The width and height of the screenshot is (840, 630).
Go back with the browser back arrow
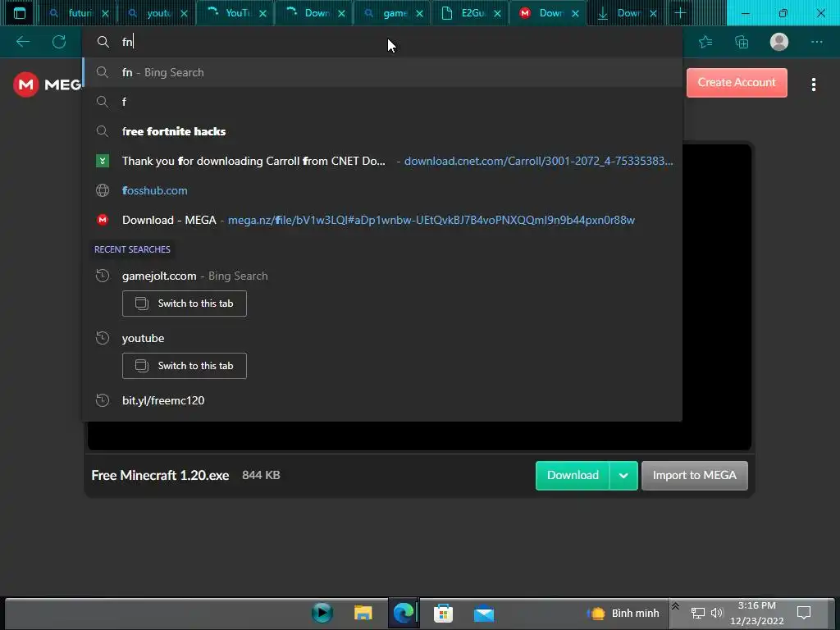click(22, 42)
